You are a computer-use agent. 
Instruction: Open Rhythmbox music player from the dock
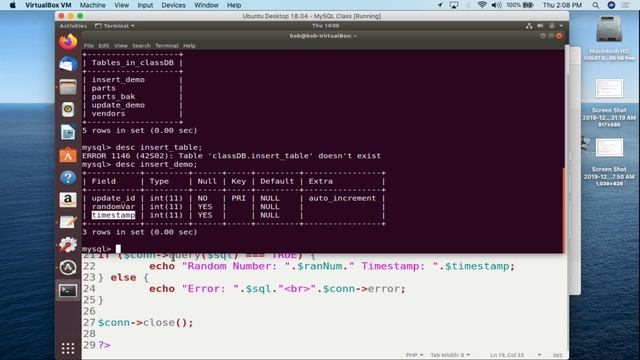[x=68, y=109]
